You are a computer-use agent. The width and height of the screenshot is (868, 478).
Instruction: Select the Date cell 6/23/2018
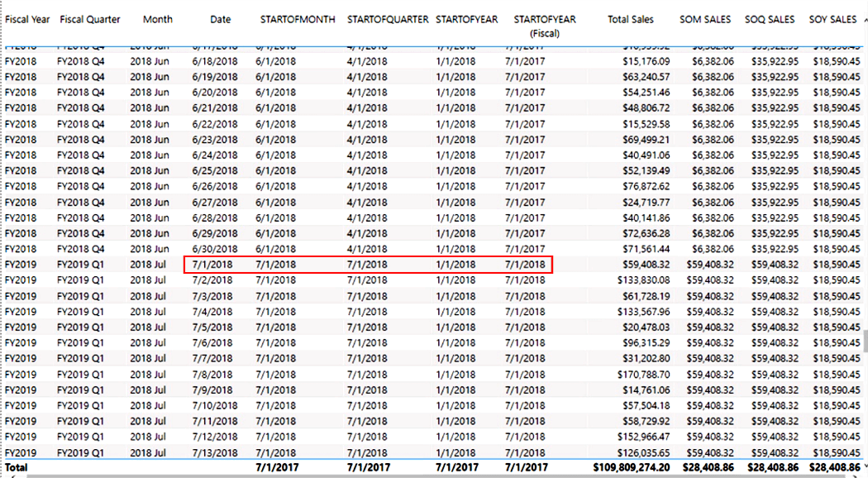coord(215,139)
